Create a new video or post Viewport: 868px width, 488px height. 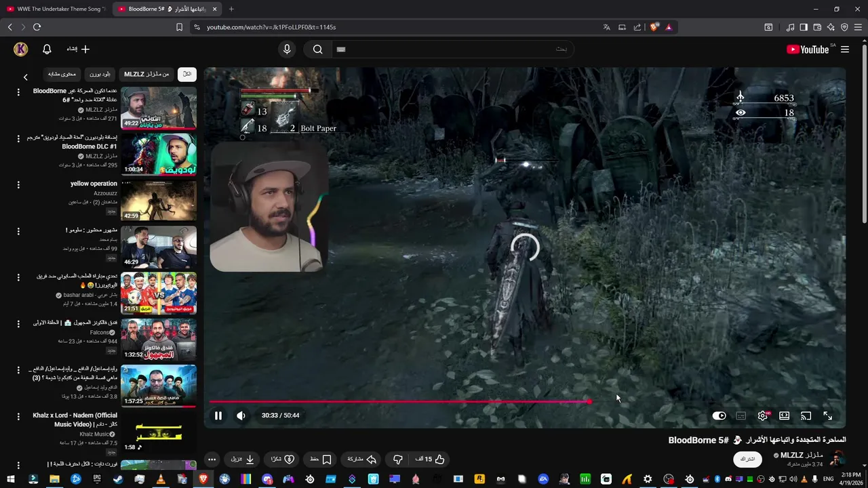pyautogui.click(x=78, y=49)
